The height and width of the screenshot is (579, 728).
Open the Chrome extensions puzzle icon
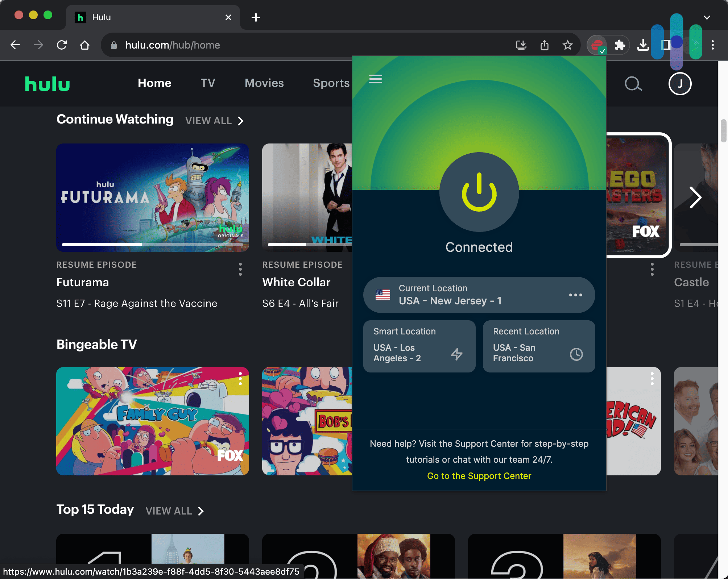tap(620, 45)
